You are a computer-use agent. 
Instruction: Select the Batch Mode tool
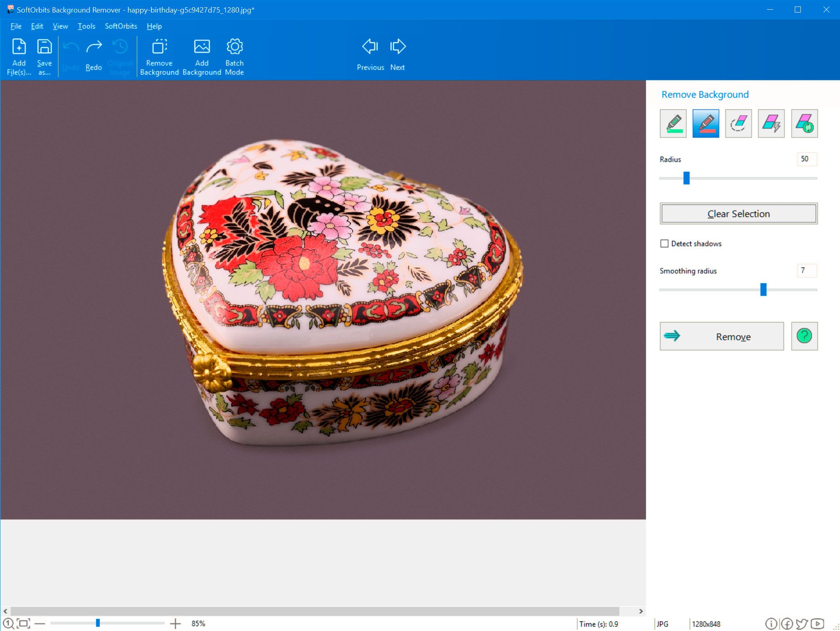(234, 56)
